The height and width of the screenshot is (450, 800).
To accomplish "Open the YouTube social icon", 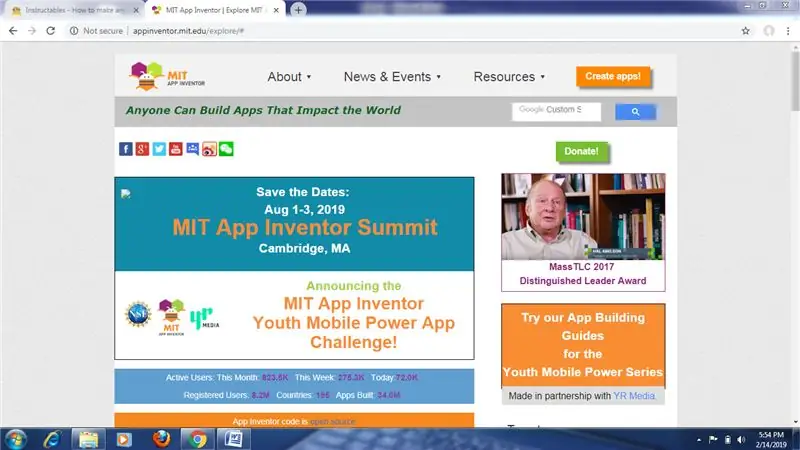I will [176, 149].
